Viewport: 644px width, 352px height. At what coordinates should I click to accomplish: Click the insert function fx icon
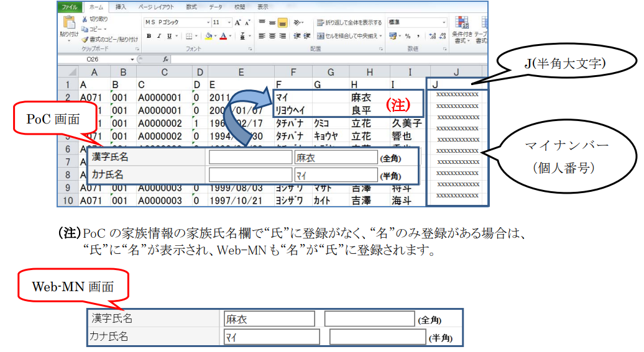[165, 59]
